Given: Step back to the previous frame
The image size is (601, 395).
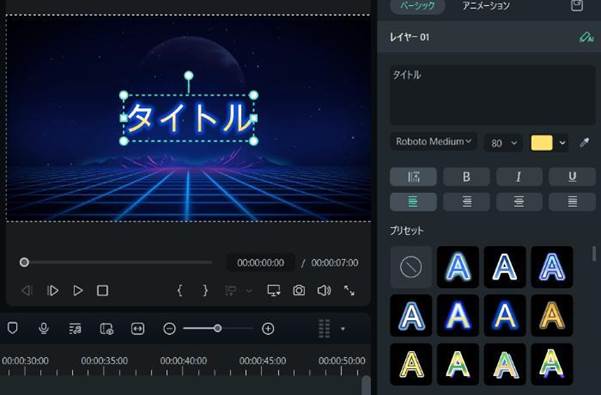Looking at the screenshot, I should [26, 290].
